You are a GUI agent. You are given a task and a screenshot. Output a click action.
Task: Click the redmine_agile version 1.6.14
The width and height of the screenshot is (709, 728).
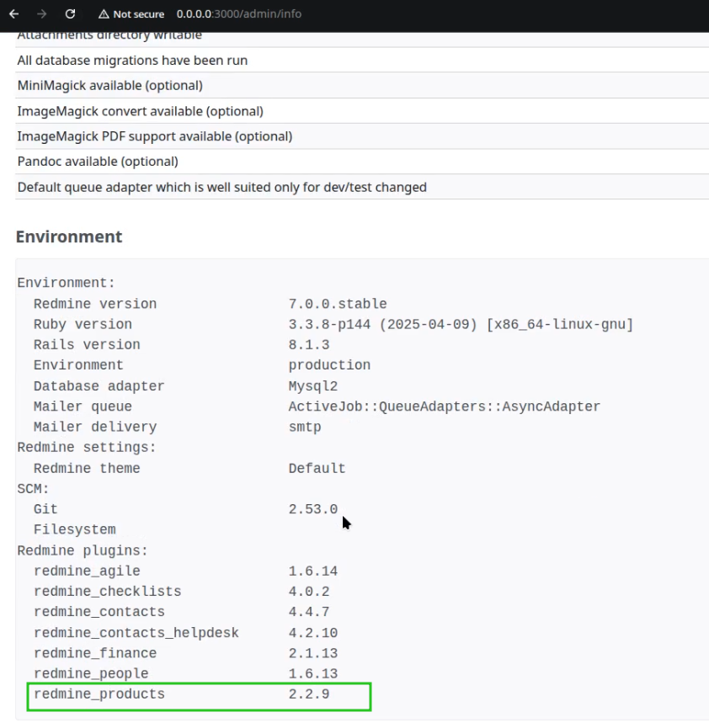(312, 571)
